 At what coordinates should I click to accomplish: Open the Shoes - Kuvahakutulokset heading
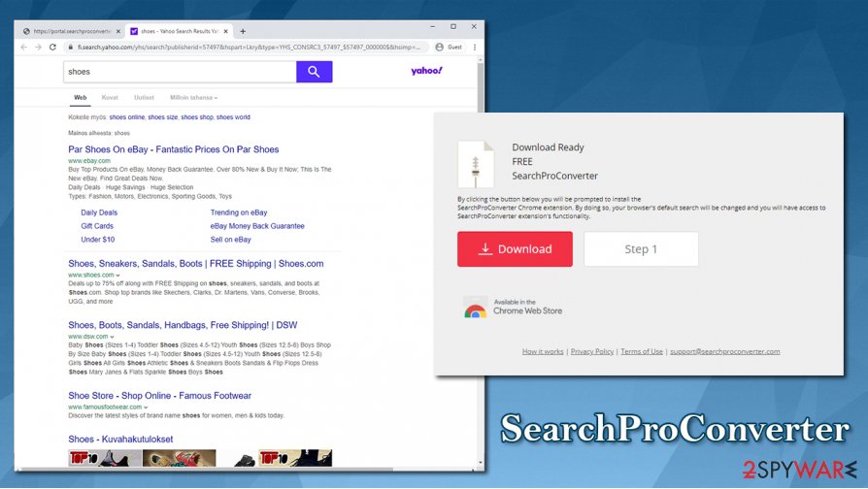click(120, 440)
